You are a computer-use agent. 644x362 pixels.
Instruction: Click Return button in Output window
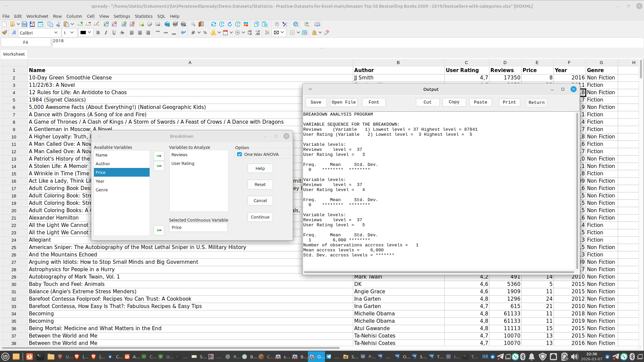pyautogui.click(x=536, y=103)
